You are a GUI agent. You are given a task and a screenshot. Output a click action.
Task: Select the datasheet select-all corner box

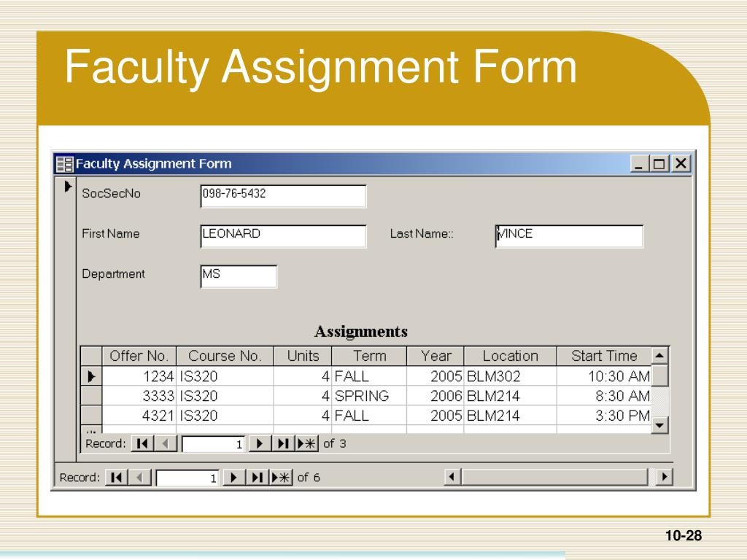[x=91, y=356]
